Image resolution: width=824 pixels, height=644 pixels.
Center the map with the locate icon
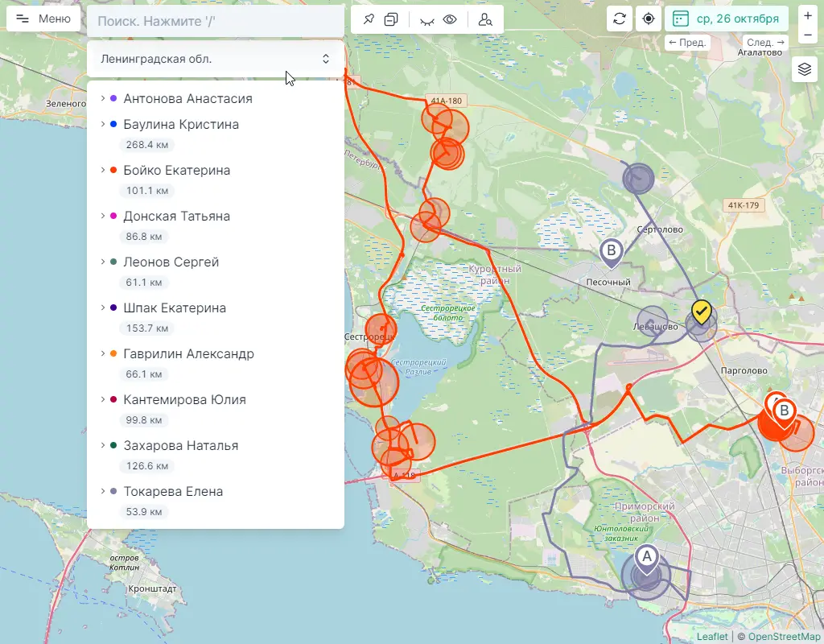coord(648,19)
